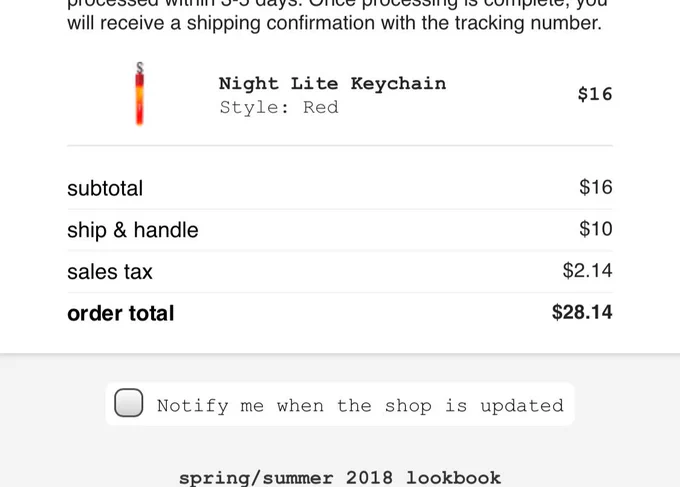Screen dimensions: 680x487
Task: Click the order total label
Action: (x=121, y=313)
